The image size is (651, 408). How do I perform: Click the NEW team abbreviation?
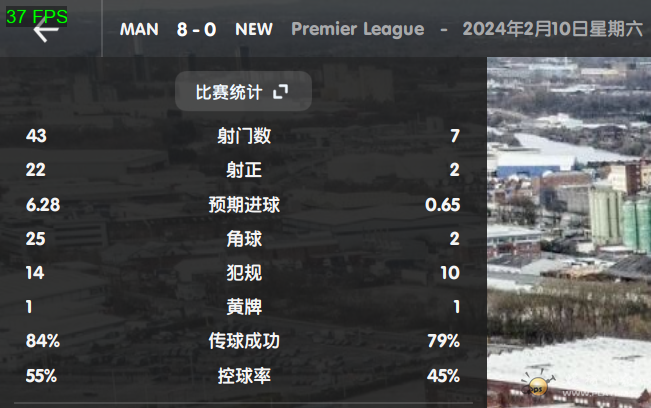click(x=254, y=29)
